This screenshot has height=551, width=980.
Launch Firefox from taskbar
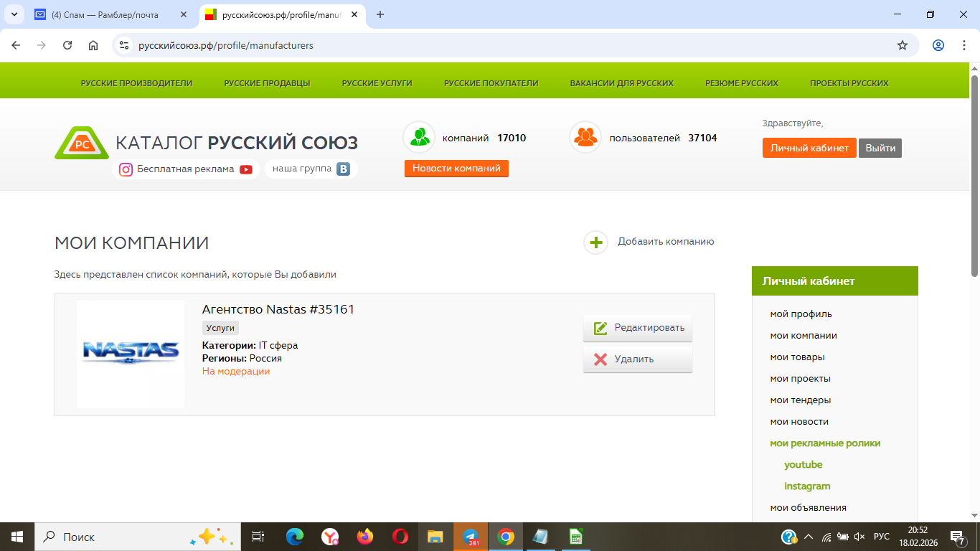[365, 537]
